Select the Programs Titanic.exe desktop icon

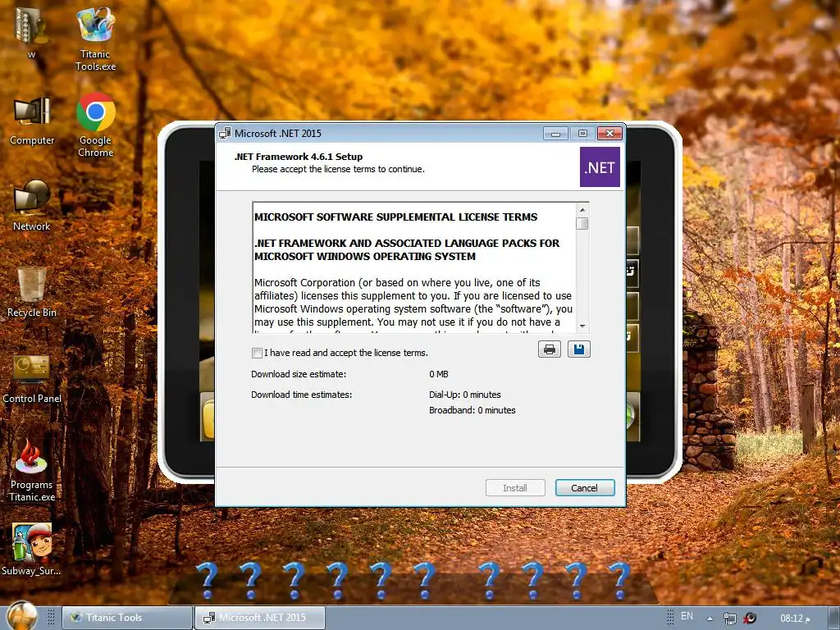32,472
